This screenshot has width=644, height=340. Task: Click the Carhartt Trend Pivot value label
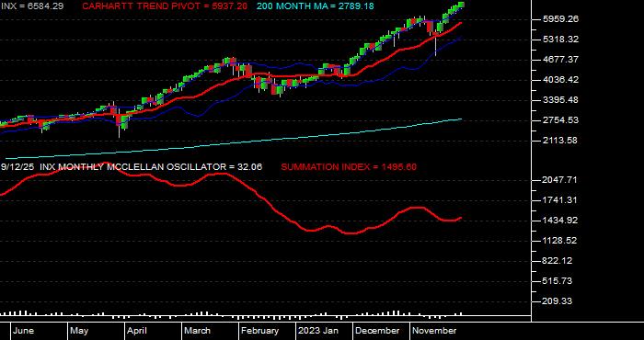(165, 6)
